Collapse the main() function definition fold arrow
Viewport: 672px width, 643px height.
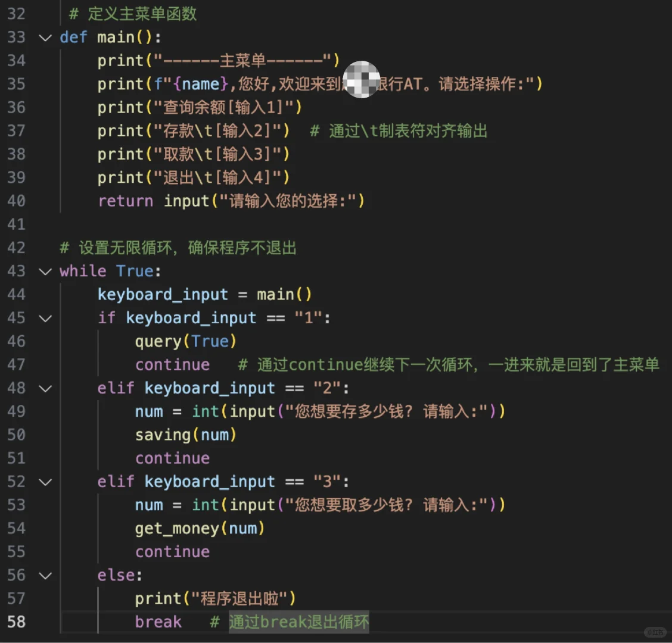[x=45, y=38]
